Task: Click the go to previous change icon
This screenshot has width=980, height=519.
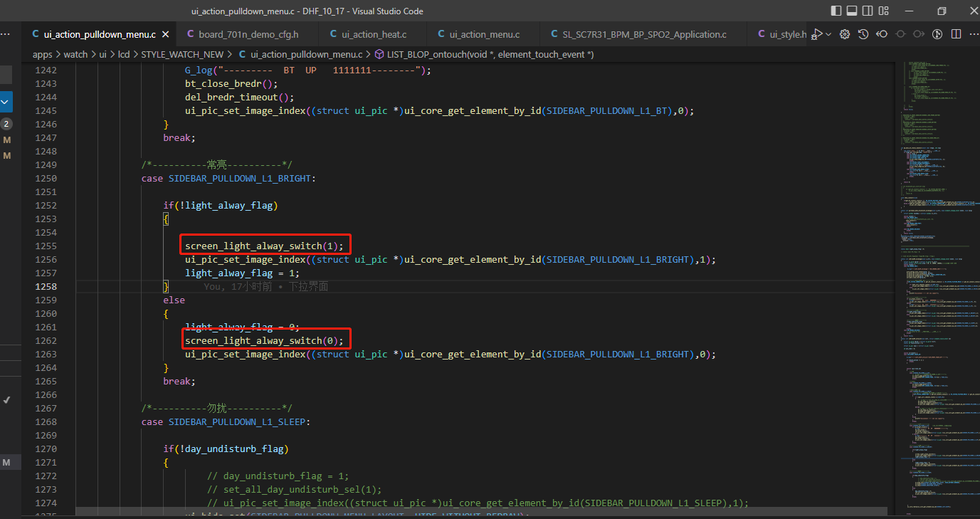Action: [882, 34]
